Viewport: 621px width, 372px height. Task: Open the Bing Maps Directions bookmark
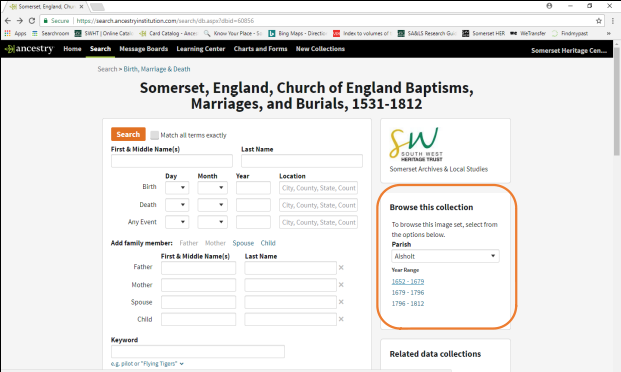[x=297, y=33]
